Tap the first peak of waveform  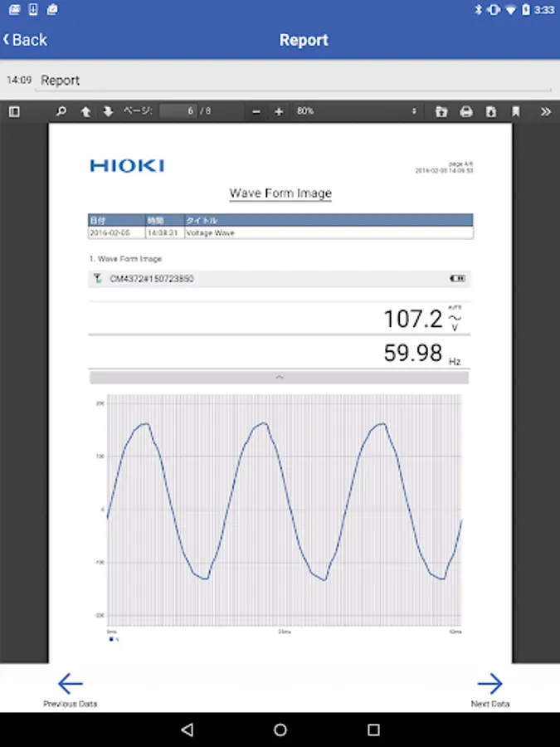coord(144,424)
